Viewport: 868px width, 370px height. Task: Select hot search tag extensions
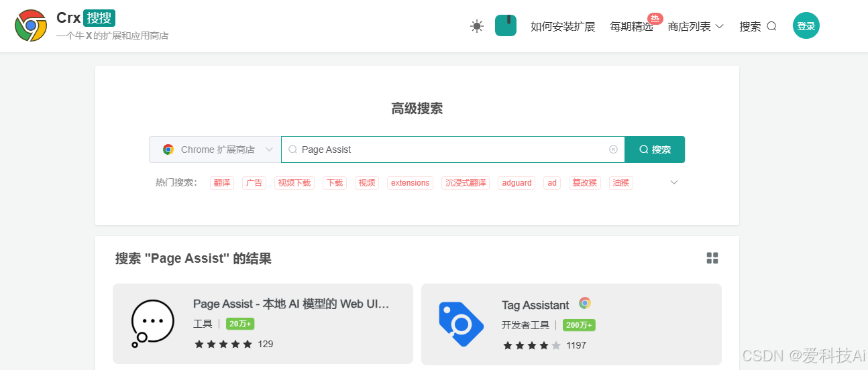[x=410, y=183]
